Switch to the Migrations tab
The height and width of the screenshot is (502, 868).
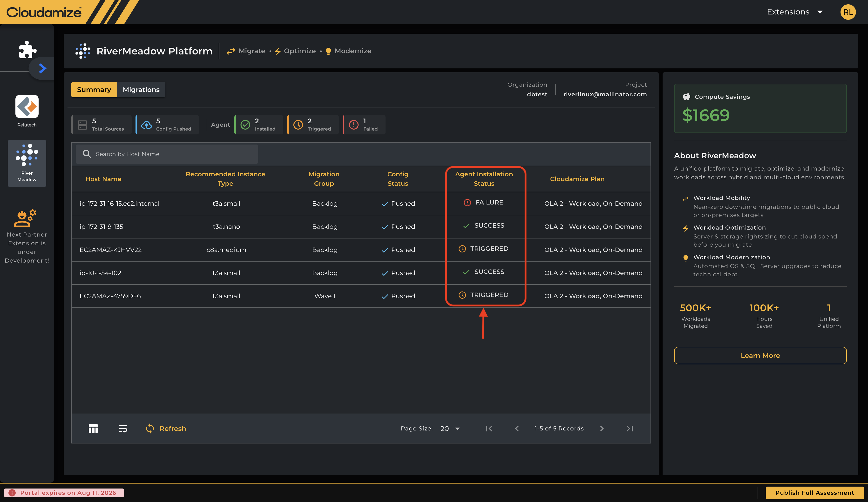click(x=141, y=89)
